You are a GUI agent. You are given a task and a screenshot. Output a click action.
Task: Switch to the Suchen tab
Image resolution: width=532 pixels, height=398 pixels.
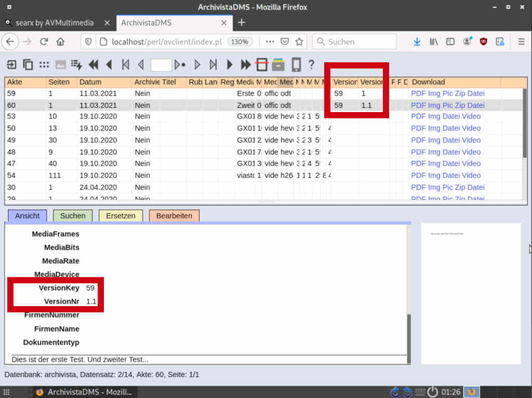[x=73, y=216]
